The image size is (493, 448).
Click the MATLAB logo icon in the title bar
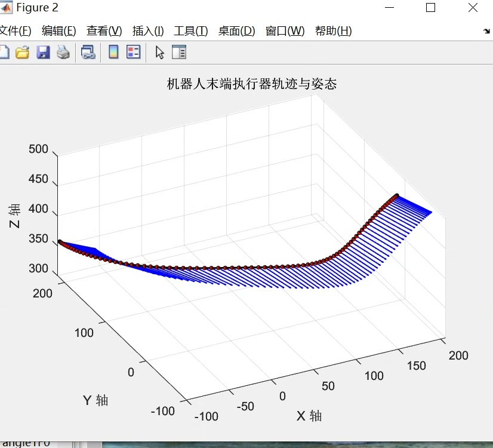click(x=6, y=8)
